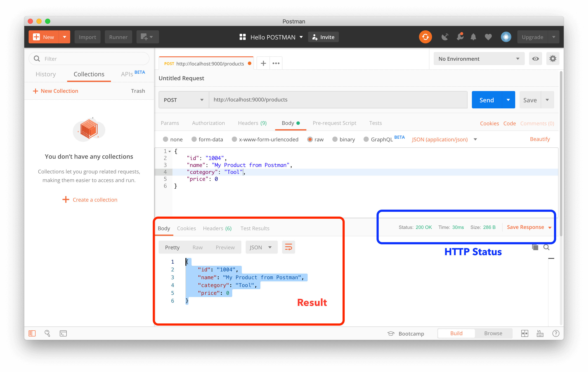The image size is (588, 372).
Task: Select x-www-form-urlencoded body option
Action: (x=234, y=139)
